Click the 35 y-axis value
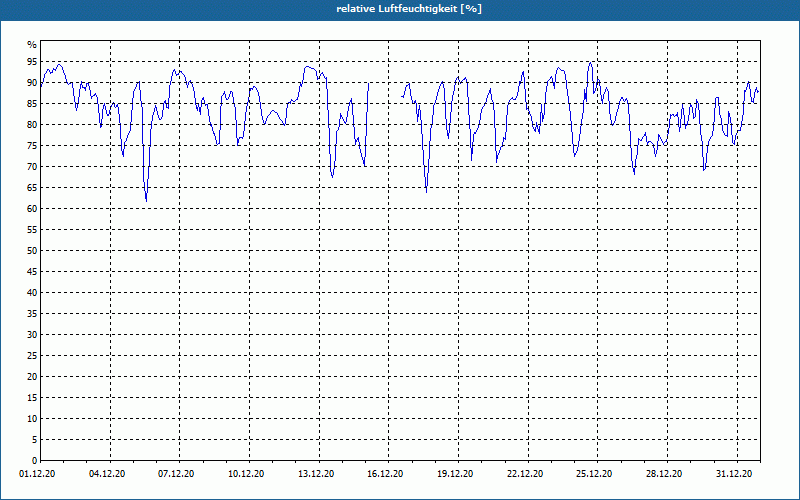The height and width of the screenshot is (500, 800). [32, 314]
